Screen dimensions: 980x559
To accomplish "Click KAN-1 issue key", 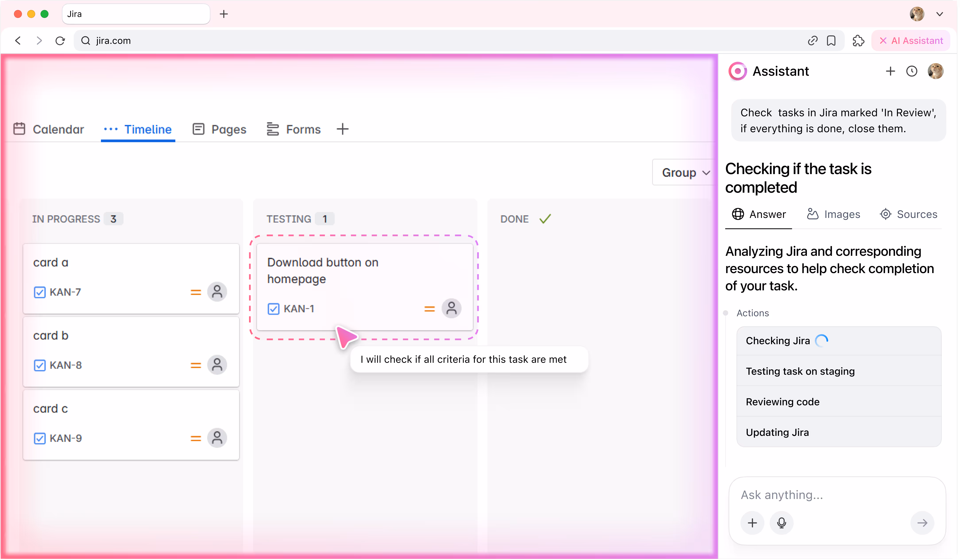I will pos(299,309).
